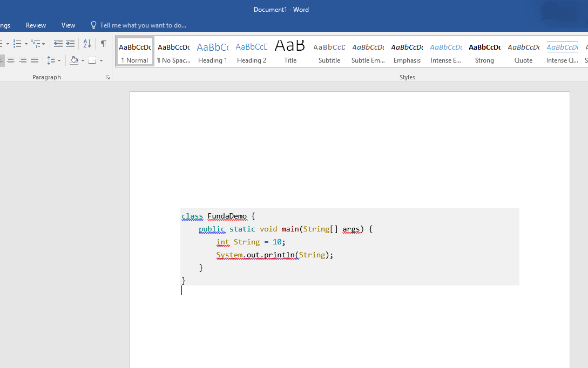Open the Borders dropdown arrow

(102, 61)
